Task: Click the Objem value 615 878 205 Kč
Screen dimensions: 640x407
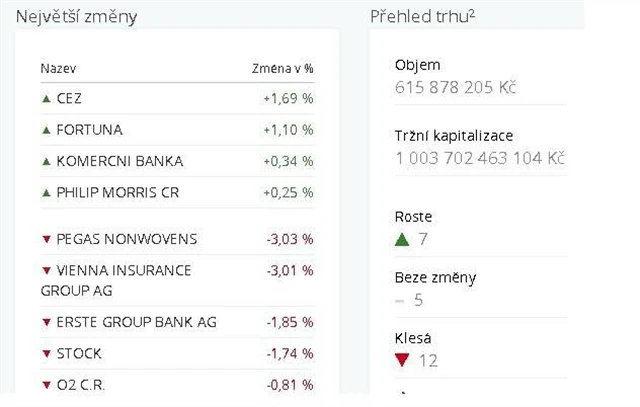Action: (455, 88)
